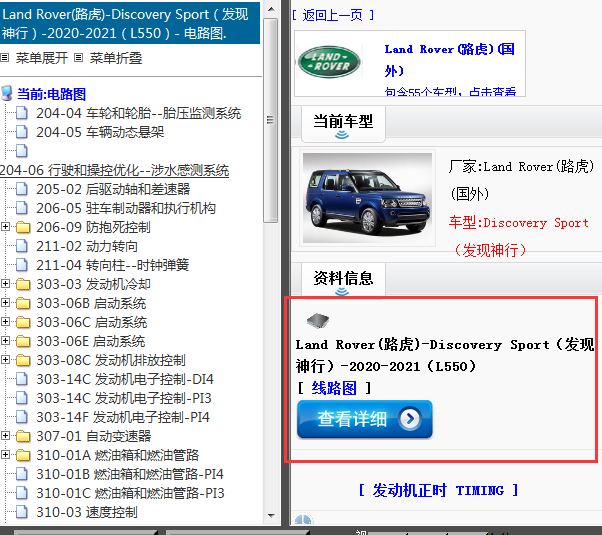Expand the 303-06C 启动系统 folder
Viewport: 602px width, 535px height.
5,321
